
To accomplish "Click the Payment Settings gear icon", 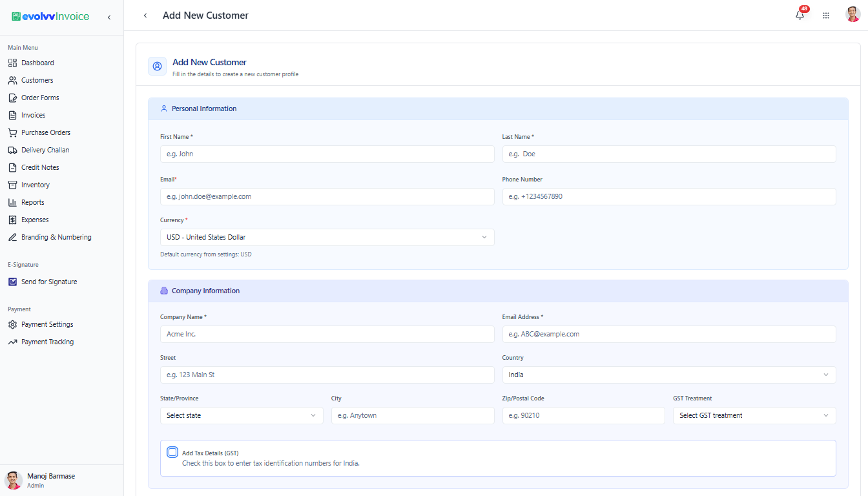I will tap(12, 324).
